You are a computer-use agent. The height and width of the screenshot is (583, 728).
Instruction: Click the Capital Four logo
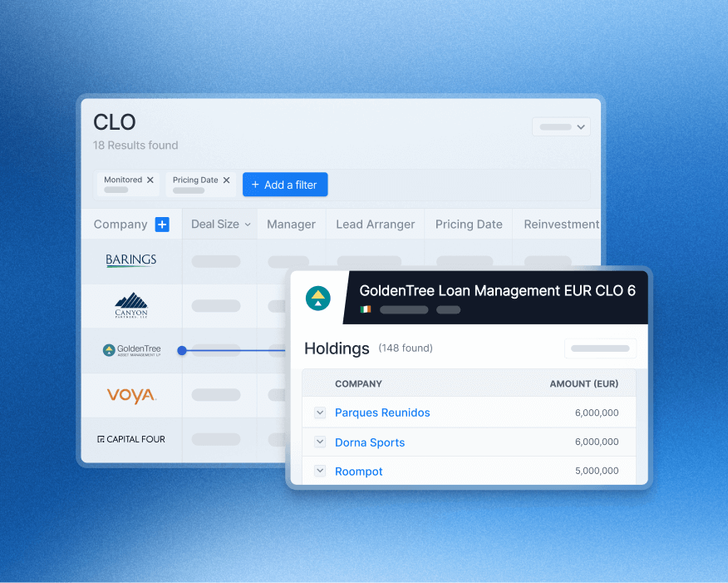pos(130,439)
